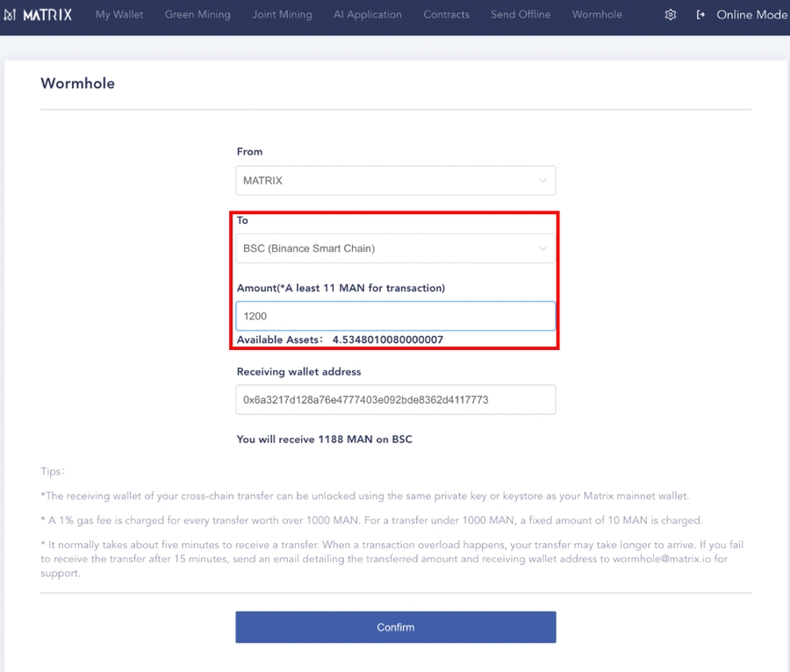Click the chevron arrow in the To field
790x672 pixels.
pyautogui.click(x=542, y=248)
